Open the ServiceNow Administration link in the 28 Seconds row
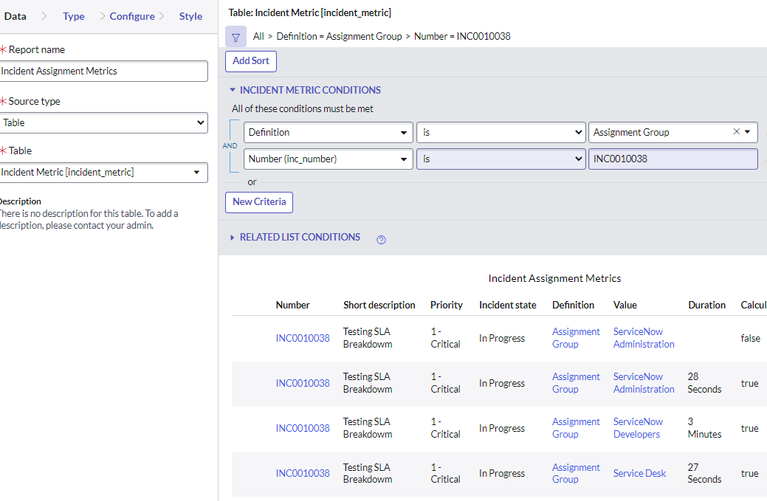Screen dimensions: 767x501 tap(644, 383)
